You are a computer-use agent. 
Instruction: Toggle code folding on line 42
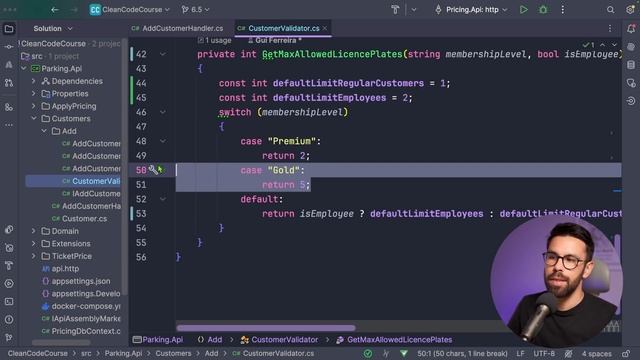pos(163,54)
